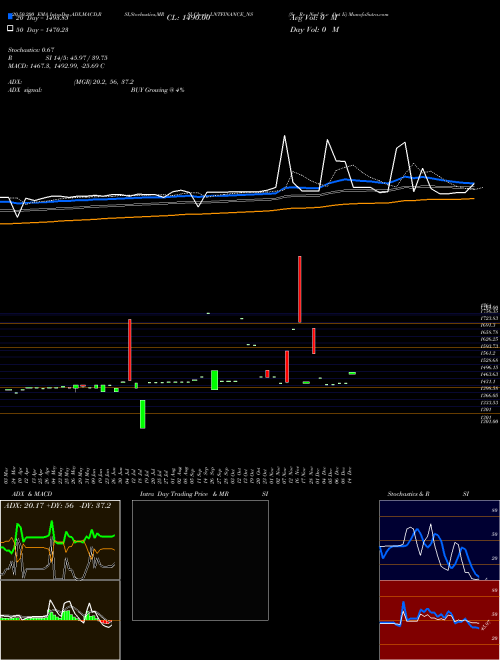The width and height of the screenshot is (500, 660).
Task: Click the CL: 1490.00 closing price value
Action: pos(188,18)
